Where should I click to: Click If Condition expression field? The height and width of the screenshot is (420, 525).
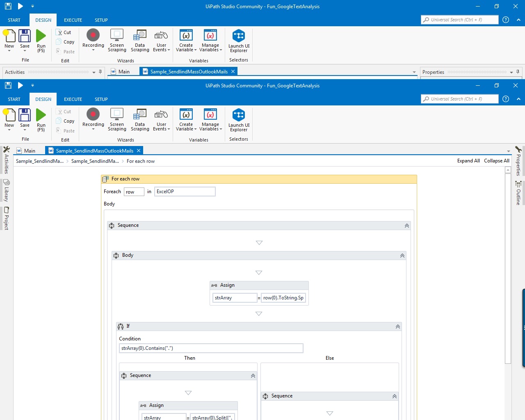211,348
